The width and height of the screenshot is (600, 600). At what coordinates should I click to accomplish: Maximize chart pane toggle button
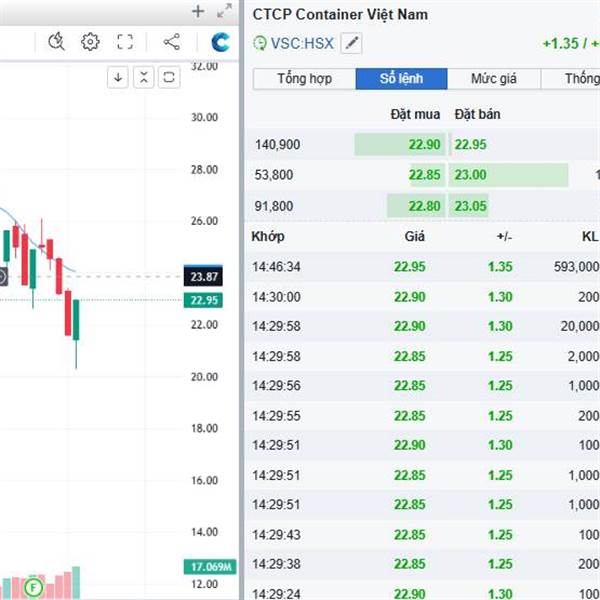click(169, 78)
